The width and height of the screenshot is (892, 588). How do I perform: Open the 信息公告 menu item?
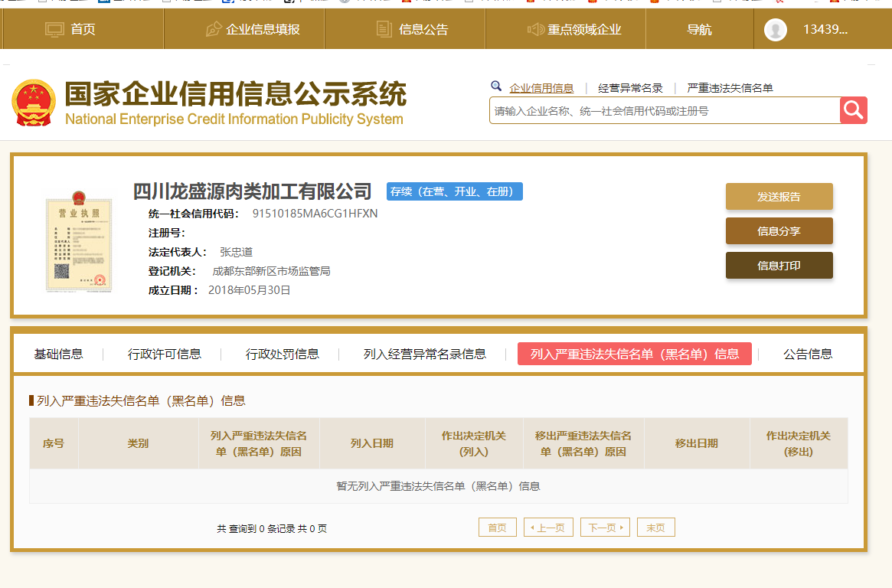405,30
